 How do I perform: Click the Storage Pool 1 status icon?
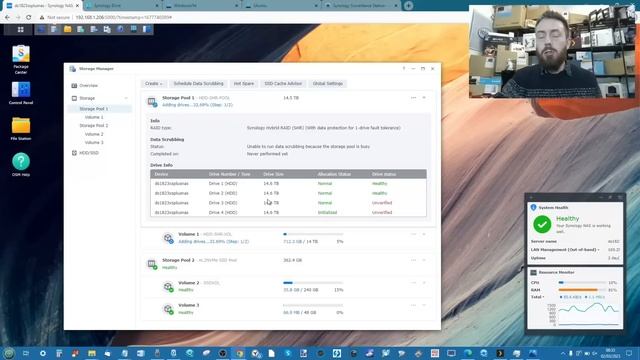152,102
